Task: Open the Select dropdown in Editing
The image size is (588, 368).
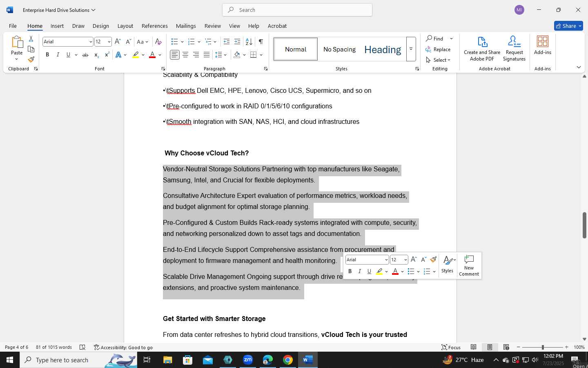Action: 439,60
